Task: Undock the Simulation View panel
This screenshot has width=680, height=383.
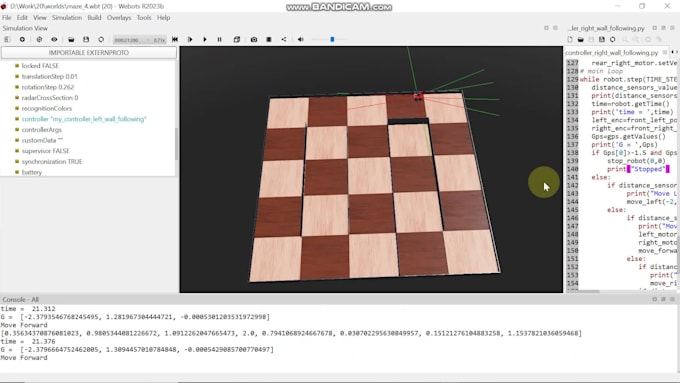Action: (x=546, y=28)
